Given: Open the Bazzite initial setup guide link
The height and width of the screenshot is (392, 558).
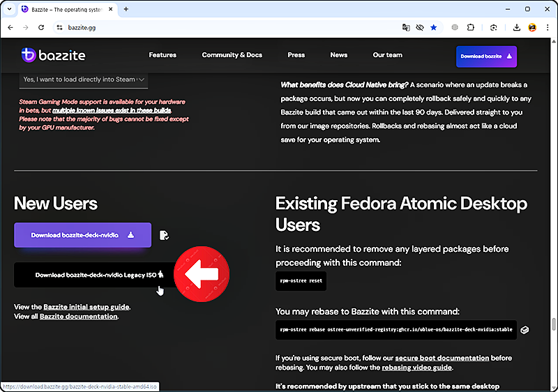Looking at the screenshot, I should click(x=86, y=307).
